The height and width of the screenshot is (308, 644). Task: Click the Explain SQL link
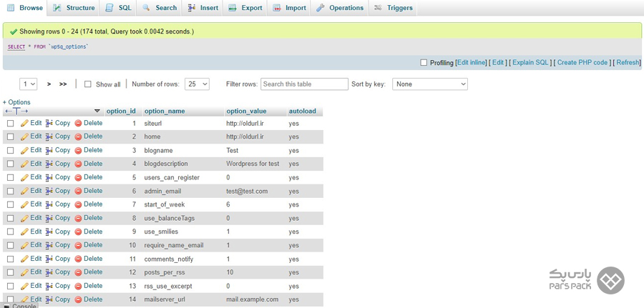pyautogui.click(x=530, y=63)
